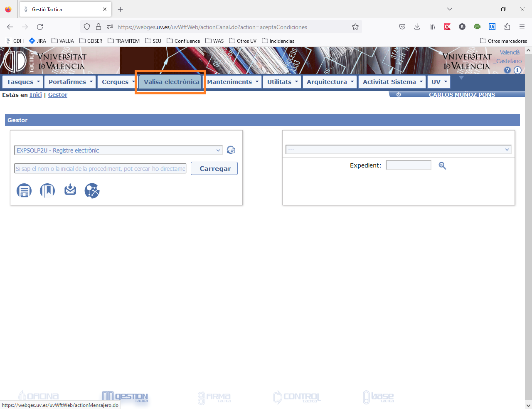
Task: Open the SEU bookmarks folder
Action: coord(153,41)
